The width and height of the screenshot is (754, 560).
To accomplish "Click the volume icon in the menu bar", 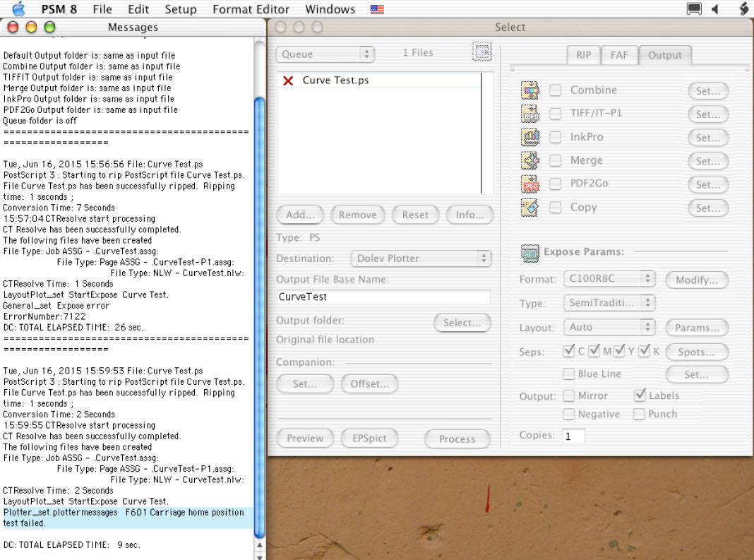I will click(716, 9).
